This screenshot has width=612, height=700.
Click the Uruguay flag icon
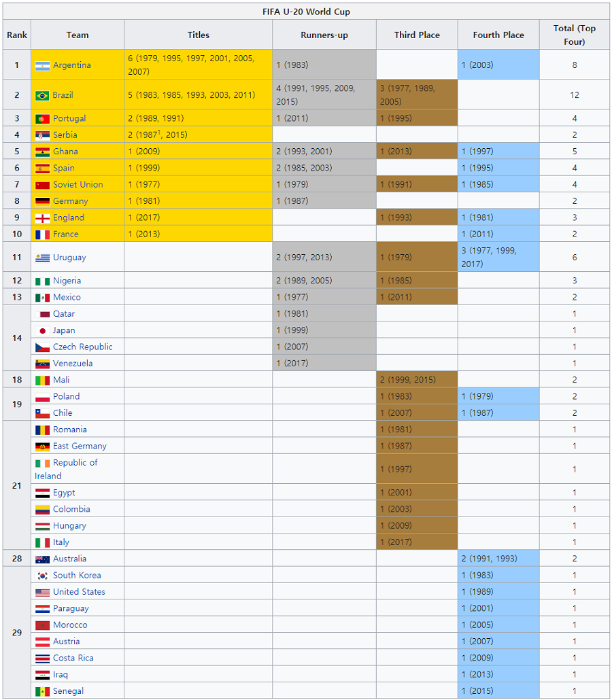tap(42, 258)
